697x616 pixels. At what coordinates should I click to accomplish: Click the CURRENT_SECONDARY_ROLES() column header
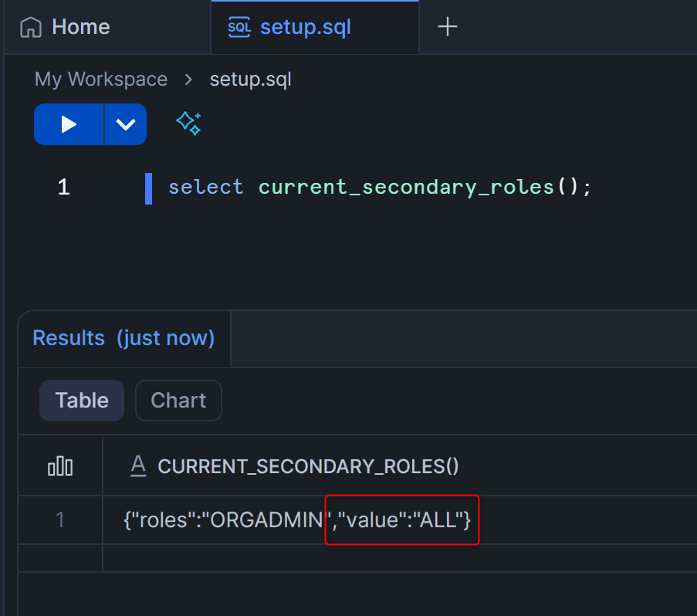tap(308, 465)
